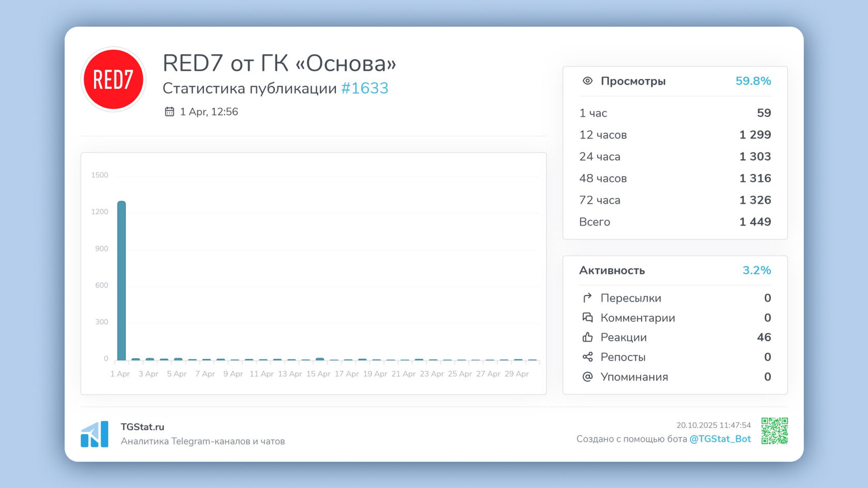
Task: Click the 900 y-axis label
Action: (x=102, y=248)
